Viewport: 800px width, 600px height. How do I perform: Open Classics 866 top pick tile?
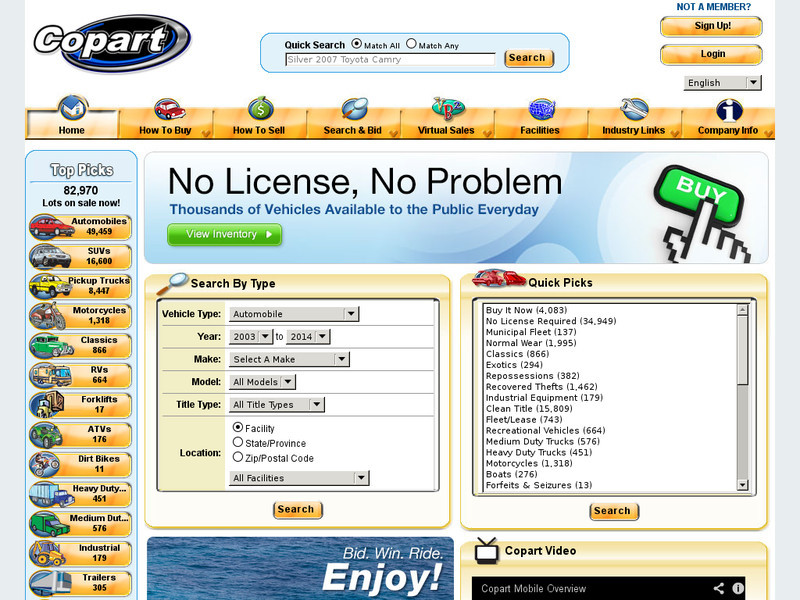point(81,345)
